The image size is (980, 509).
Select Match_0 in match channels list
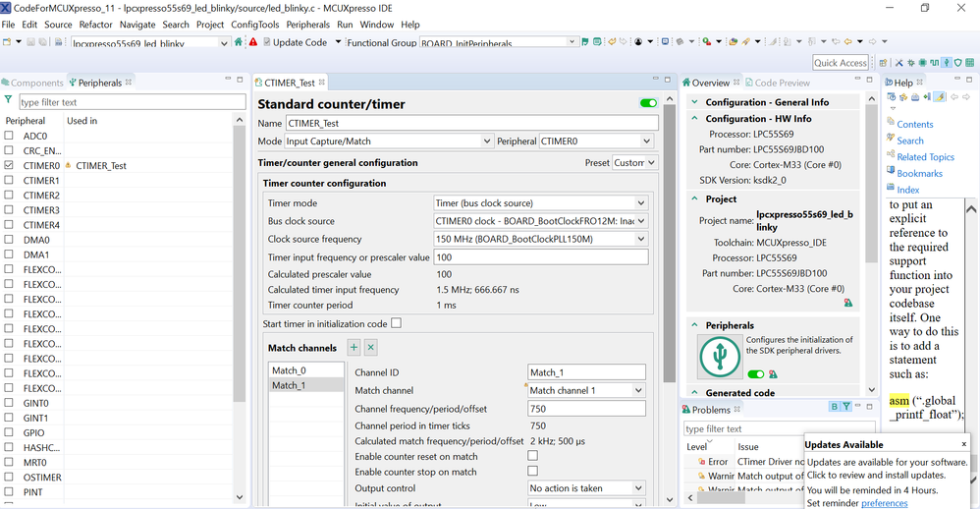[x=306, y=370]
